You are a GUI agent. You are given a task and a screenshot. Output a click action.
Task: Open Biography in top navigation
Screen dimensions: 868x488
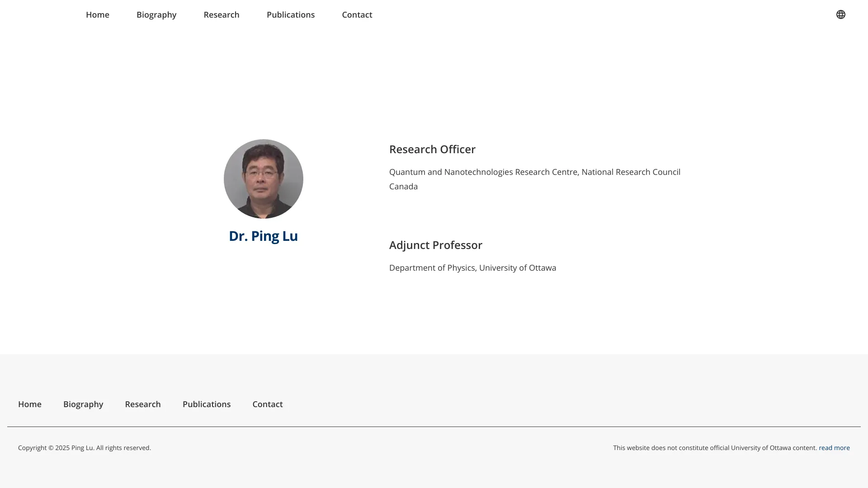tap(156, 14)
